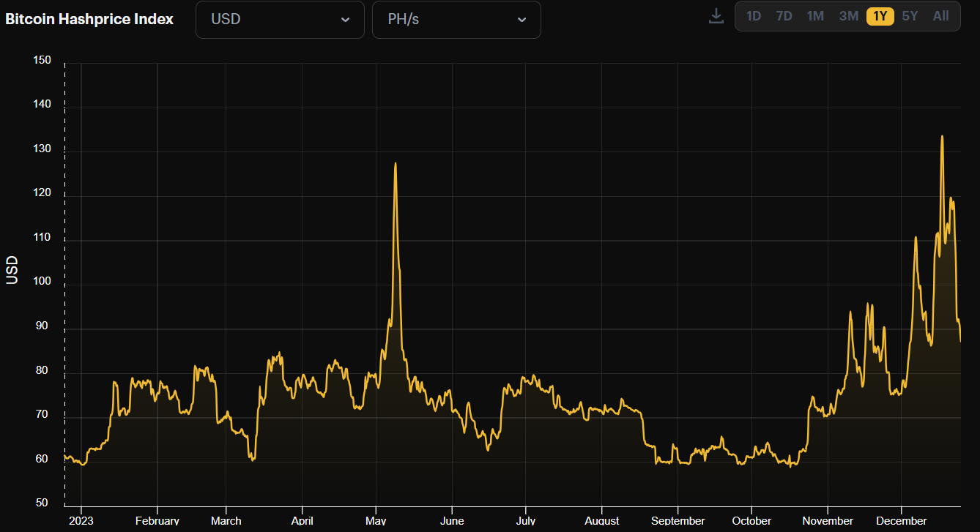This screenshot has width=980, height=532.
Task: Click the May label on the x-axis
Action: (376, 521)
